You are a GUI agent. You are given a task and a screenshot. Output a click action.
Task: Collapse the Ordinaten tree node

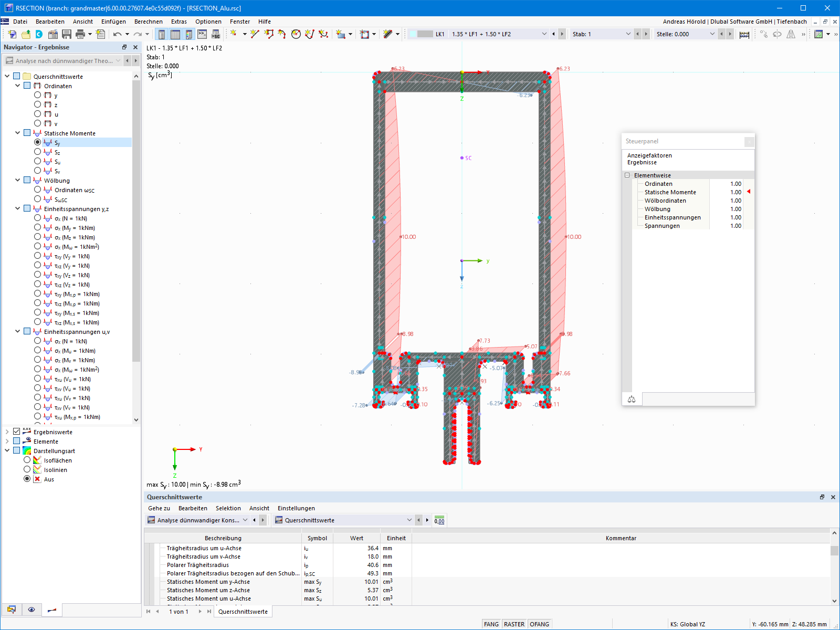pyautogui.click(x=17, y=86)
